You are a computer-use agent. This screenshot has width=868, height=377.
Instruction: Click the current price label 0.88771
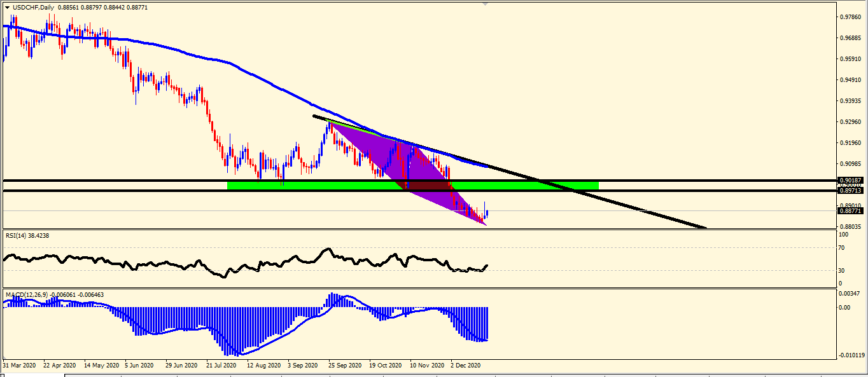pyautogui.click(x=850, y=210)
